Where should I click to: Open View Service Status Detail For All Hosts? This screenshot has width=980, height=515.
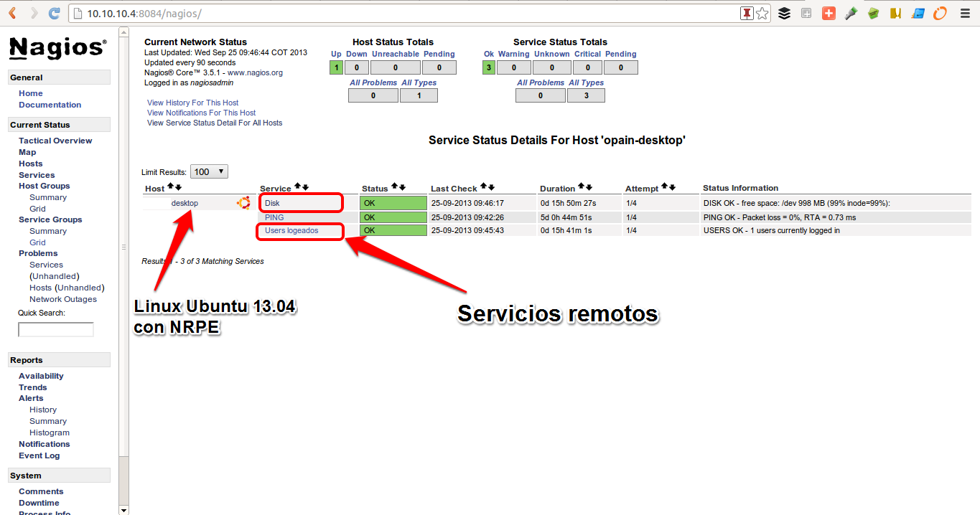[x=214, y=123]
